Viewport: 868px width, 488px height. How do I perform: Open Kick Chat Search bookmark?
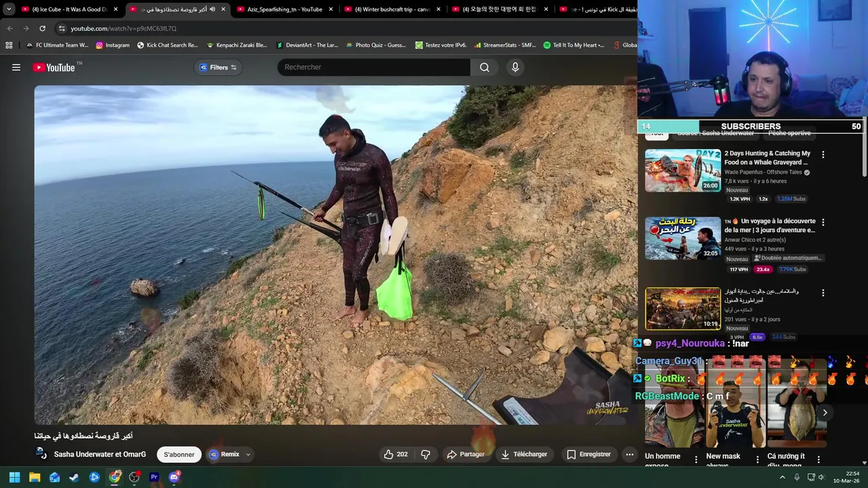[x=167, y=45]
